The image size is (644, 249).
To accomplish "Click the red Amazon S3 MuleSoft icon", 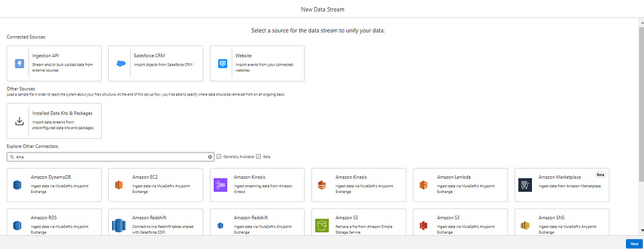I will click(x=423, y=226).
